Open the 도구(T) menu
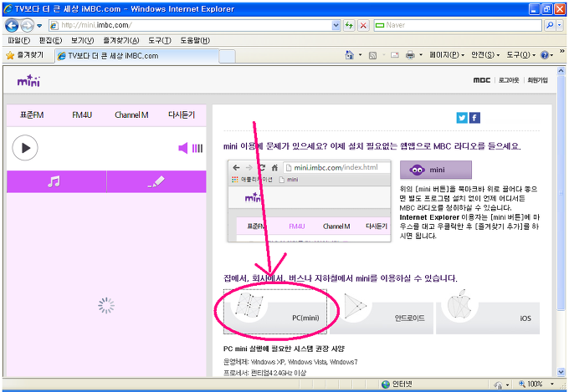The width and height of the screenshot is (569, 392). [x=160, y=40]
